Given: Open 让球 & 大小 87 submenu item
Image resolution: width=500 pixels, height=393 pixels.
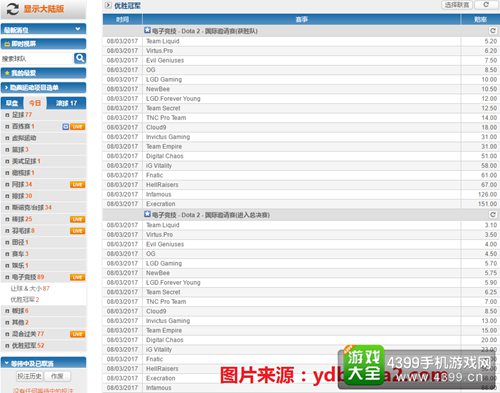Looking at the screenshot, I should [x=30, y=289].
